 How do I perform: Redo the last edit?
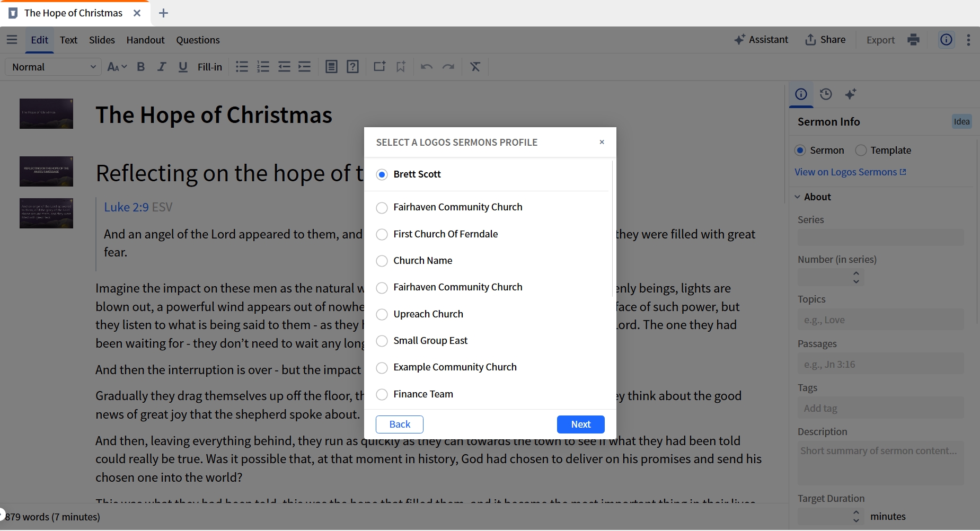[448, 67]
